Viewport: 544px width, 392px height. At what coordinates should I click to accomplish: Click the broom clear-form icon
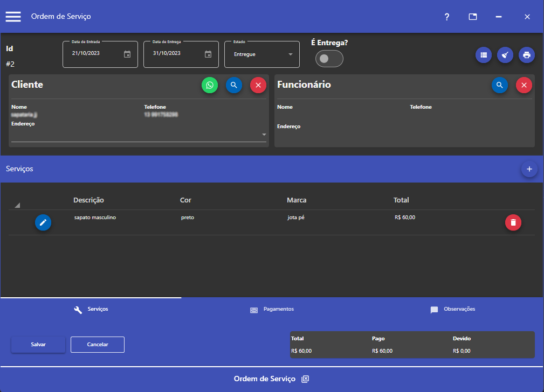505,55
